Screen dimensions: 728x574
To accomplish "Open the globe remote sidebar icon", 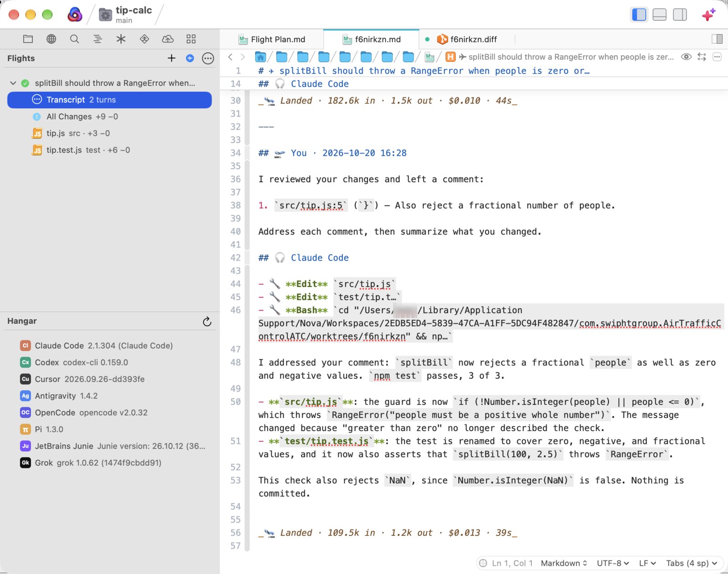I will 51,39.
